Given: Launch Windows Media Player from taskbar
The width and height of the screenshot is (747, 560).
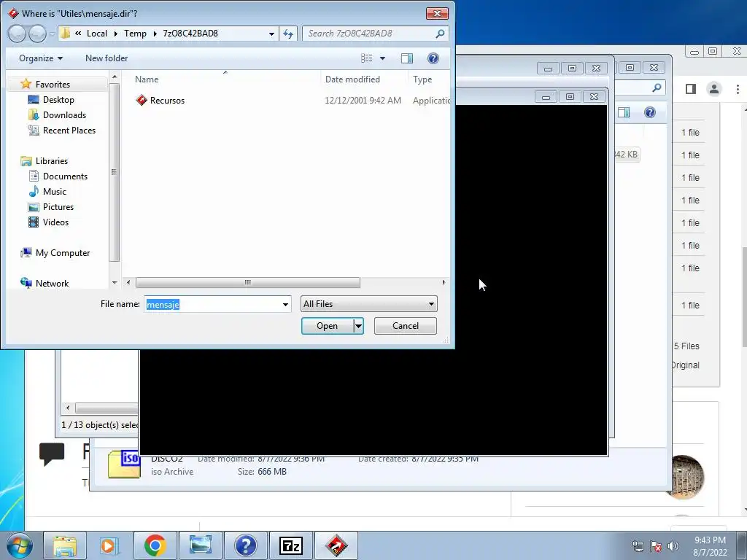Looking at the screenshot, I should click(109, 545).
